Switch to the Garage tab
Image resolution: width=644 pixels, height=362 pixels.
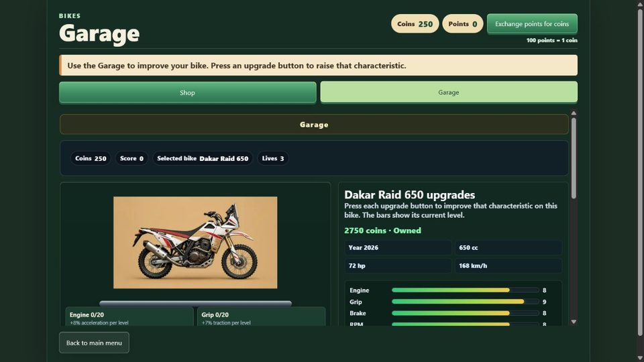point(449,92)
